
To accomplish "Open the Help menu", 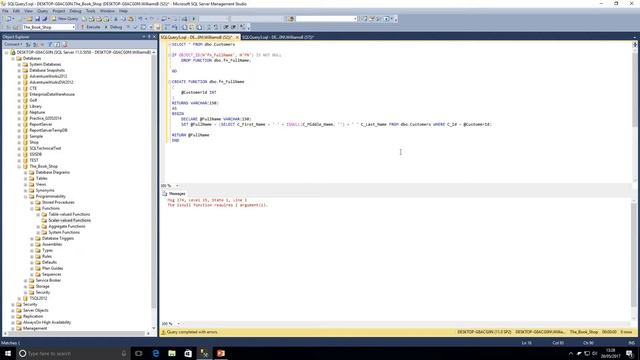I will click(x=123, y=11).
